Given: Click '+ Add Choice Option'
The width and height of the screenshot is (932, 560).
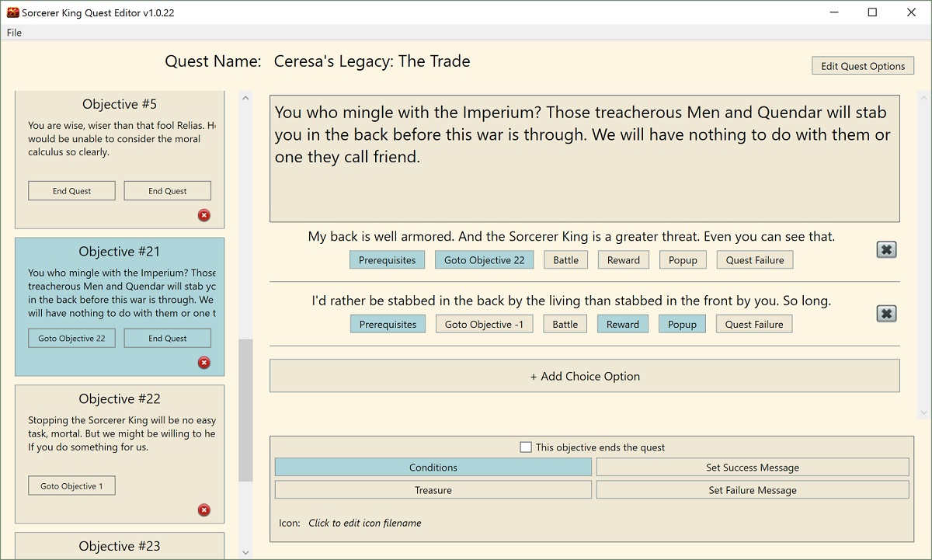Looking at the screenshot, I should [585, 376].
